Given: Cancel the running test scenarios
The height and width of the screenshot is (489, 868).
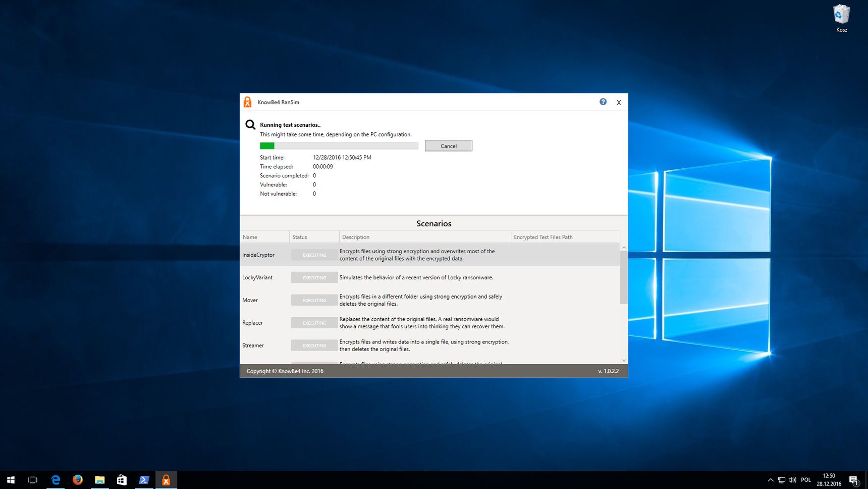Looking at the screenshot, I should [449, 145].
